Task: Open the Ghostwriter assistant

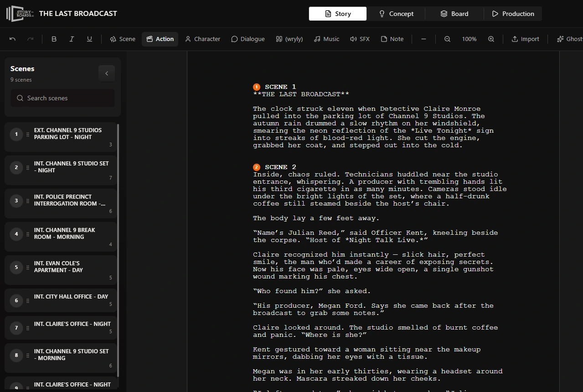Action: 568,39
